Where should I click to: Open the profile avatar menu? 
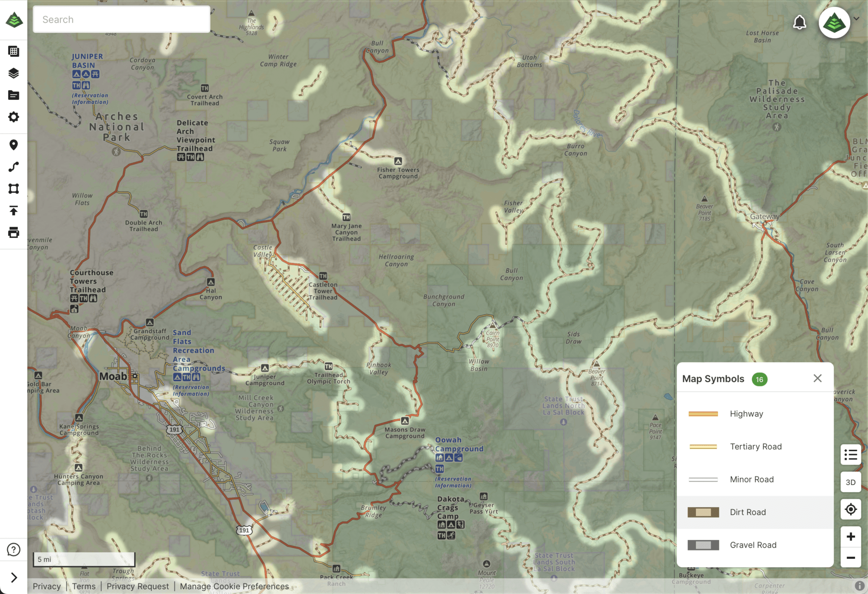[x=834, y=23]
